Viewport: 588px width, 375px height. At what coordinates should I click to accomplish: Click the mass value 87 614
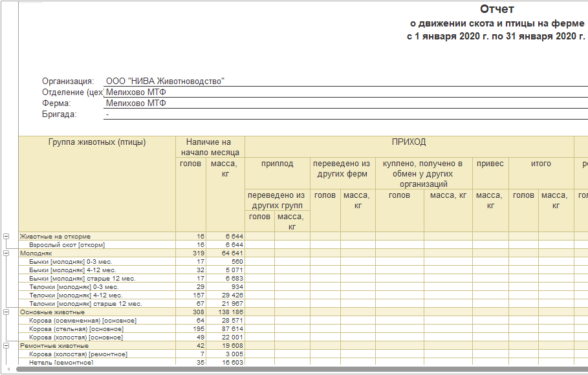tap(232, 329)
